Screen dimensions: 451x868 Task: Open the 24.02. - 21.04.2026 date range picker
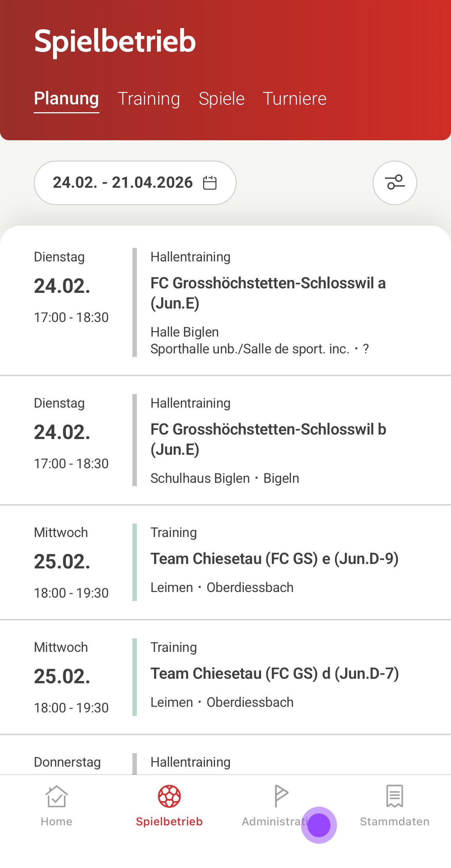tap(123, 183)
